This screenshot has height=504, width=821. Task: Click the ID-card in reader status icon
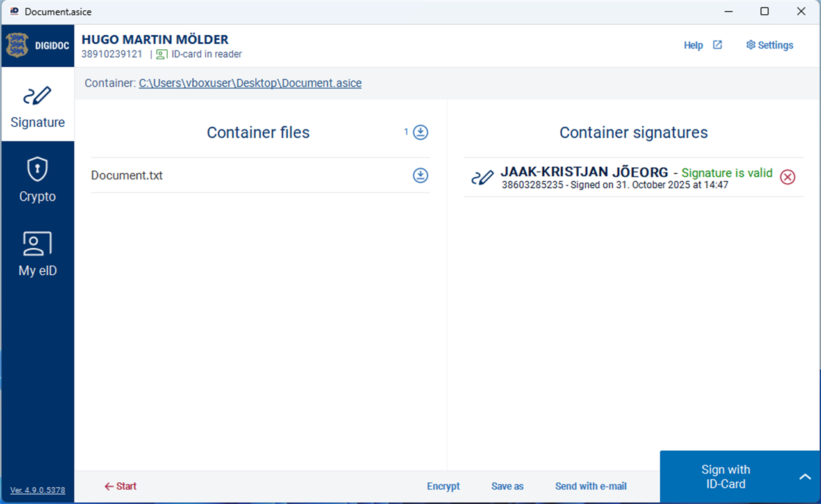click(162, 54)
